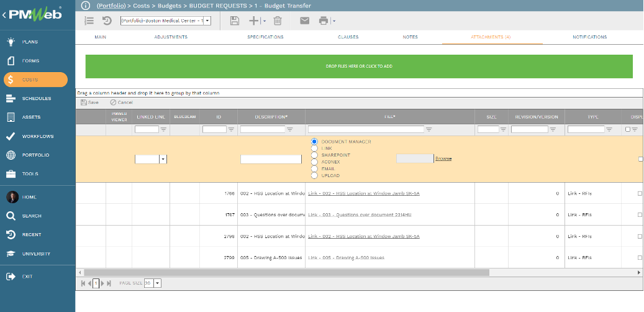This screenshot has height=312, width=644.
Task: Click the grid Save button
Action: pos(89,103)
